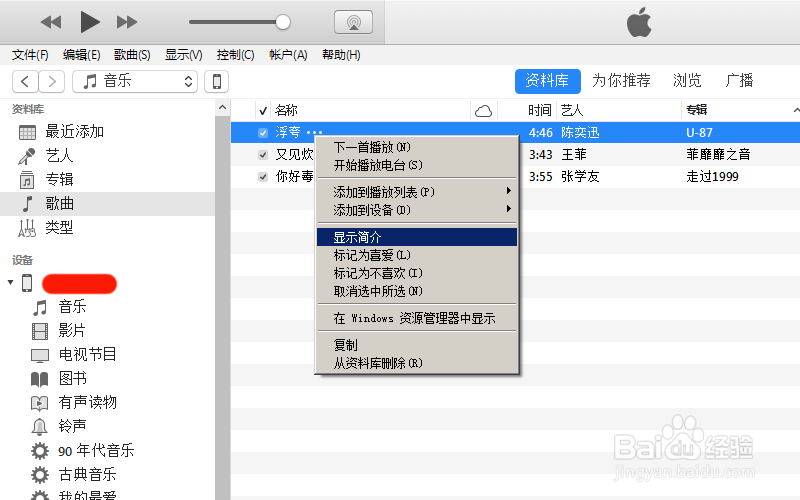This screenshot has height=500, width=800.
Task: Select 类型 in the library sidebar
Action: (107, 228)
